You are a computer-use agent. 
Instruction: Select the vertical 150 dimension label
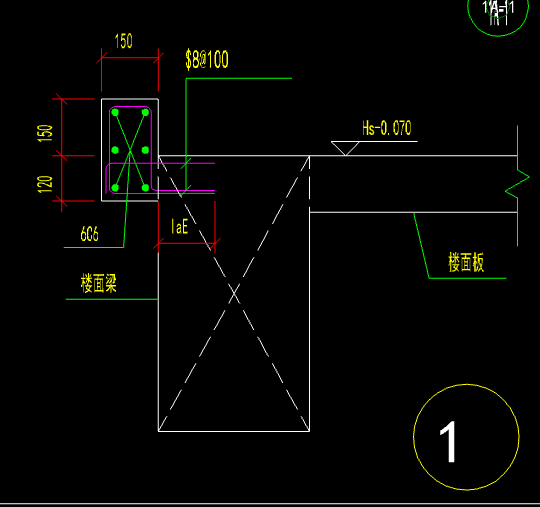pos(45,133)
